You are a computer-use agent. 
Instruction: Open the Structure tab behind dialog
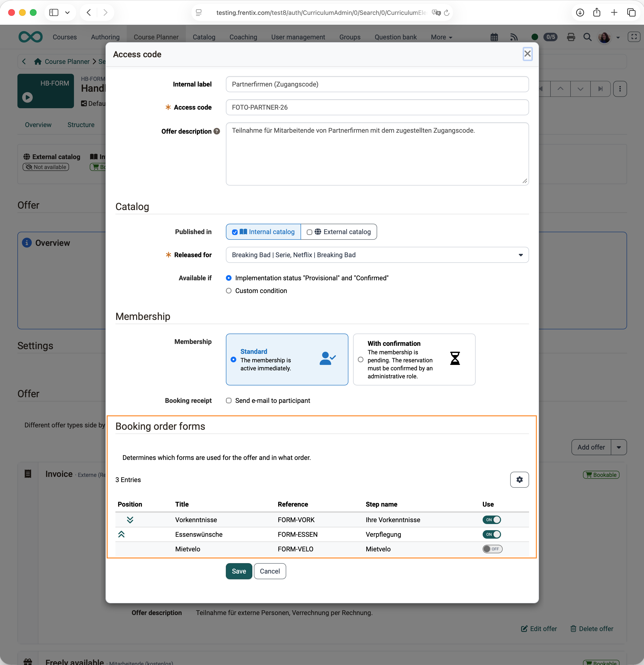coord(81,124)
